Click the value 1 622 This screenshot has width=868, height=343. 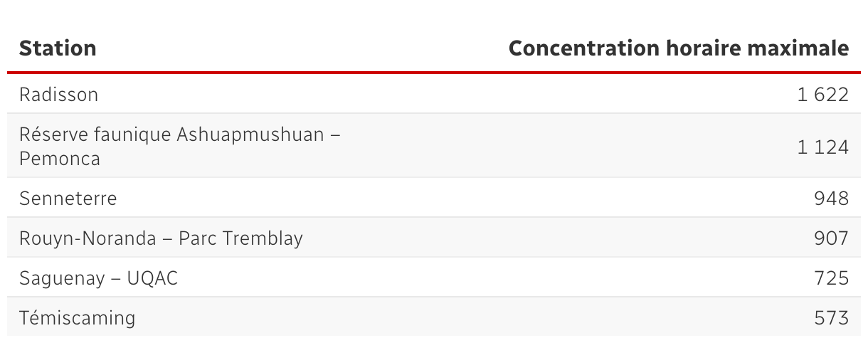point(823,95)
